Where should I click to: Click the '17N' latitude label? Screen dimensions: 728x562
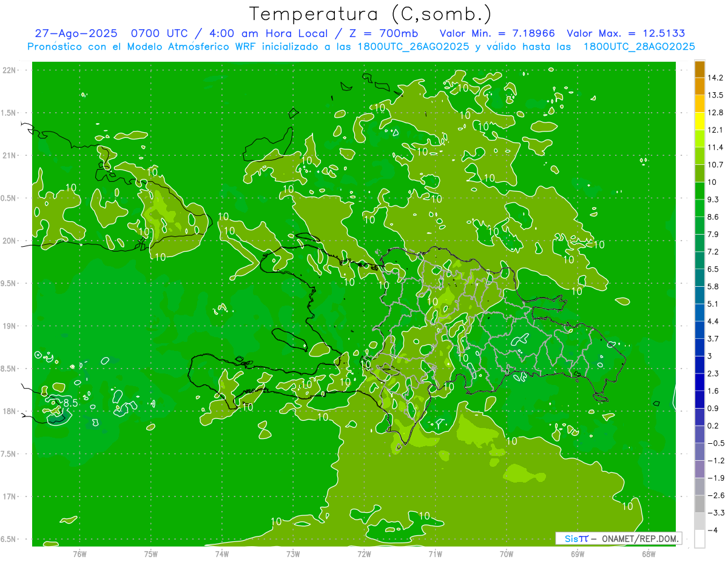tap(9, 497)
